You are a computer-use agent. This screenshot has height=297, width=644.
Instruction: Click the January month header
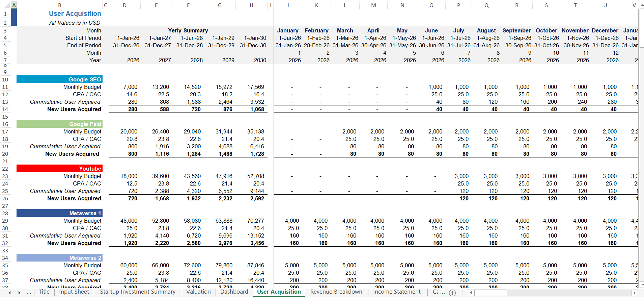[x=288, y=30]
